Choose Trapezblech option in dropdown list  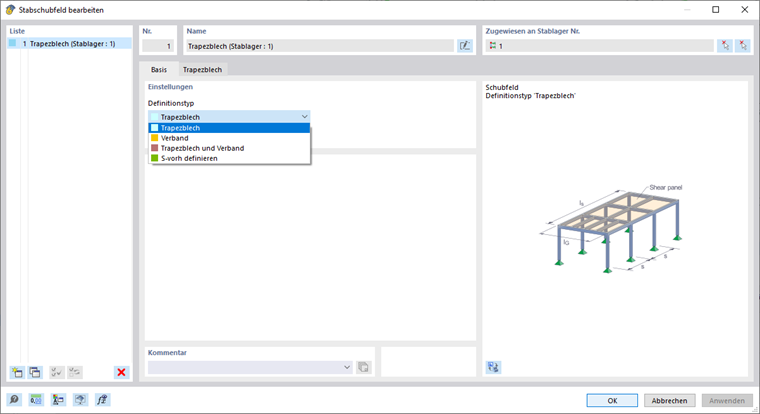click(229, 128)
